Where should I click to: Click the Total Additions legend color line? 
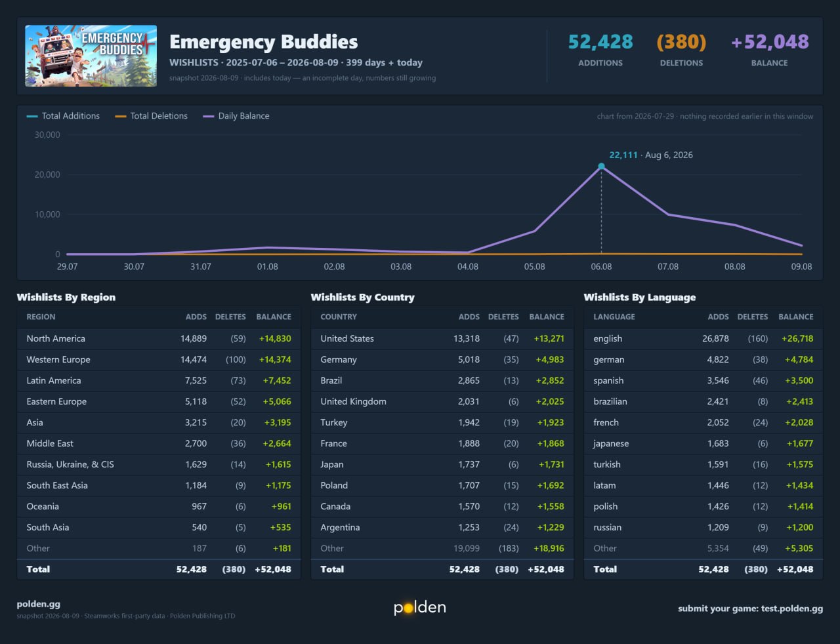tap(32, 116)
